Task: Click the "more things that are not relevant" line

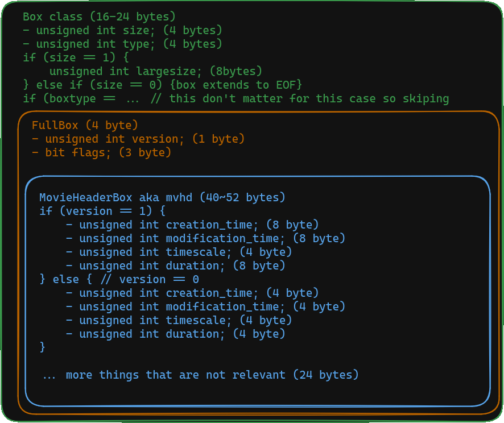Action: [200, 375]
